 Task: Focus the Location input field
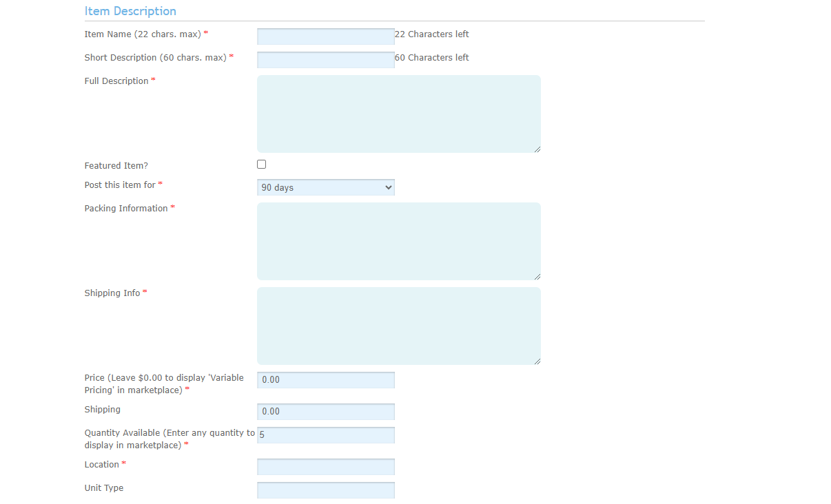point(325,467)
